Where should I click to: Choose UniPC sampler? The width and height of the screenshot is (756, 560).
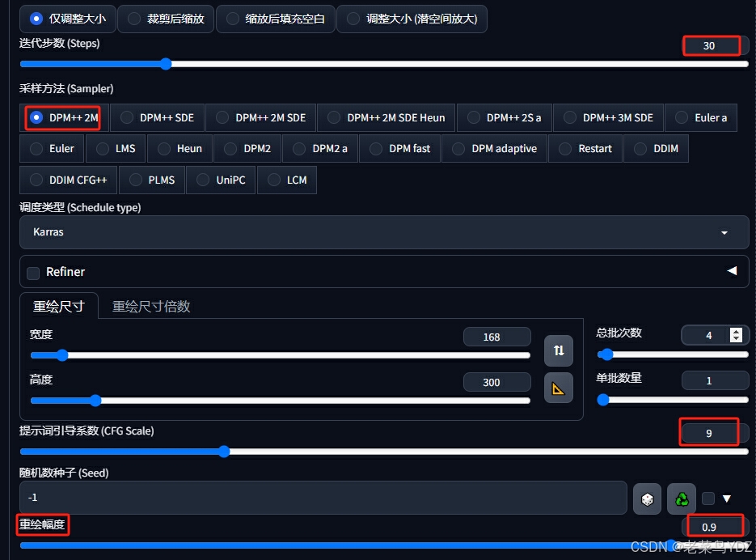[221, 180]
